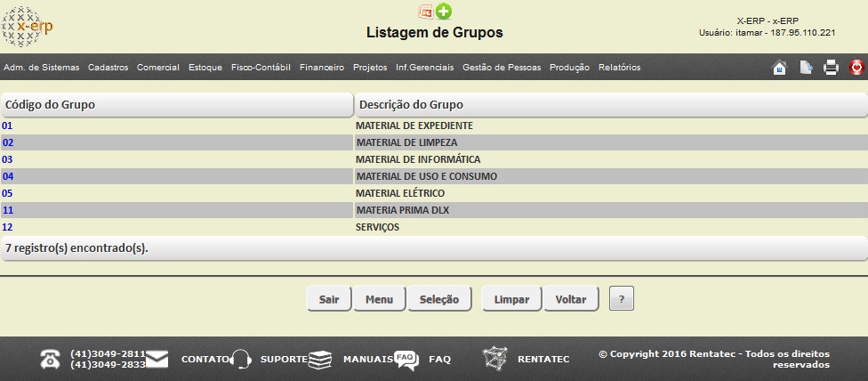Click the Limpar button
The image size is (868, 381).
(511, 299)
